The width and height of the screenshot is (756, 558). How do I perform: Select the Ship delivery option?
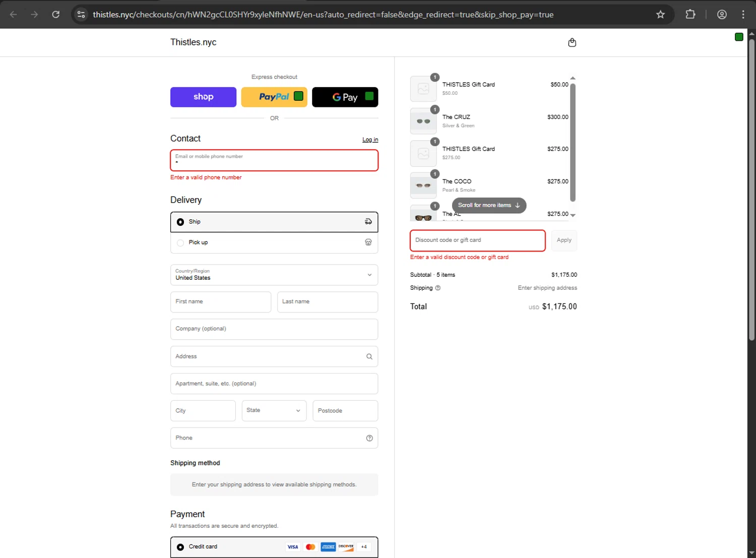(274, 222)
